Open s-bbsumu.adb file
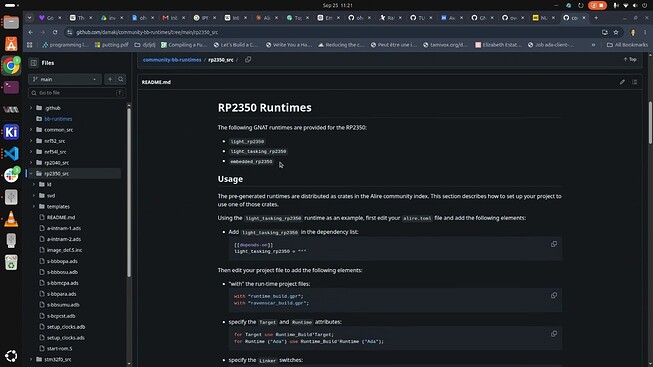This screenshot has width=653, height=367. [x=63, y=305]
